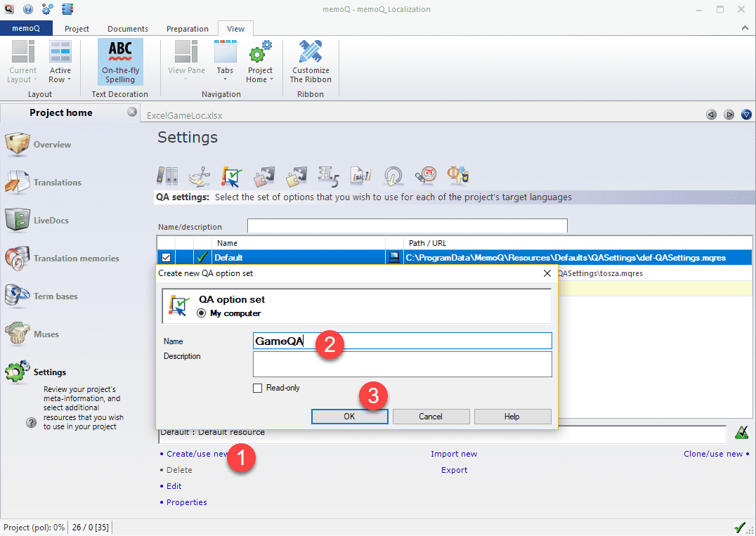The image size is (756, 536).
Task: Open Translation memories in the sidebar
Action: [63, 259]
